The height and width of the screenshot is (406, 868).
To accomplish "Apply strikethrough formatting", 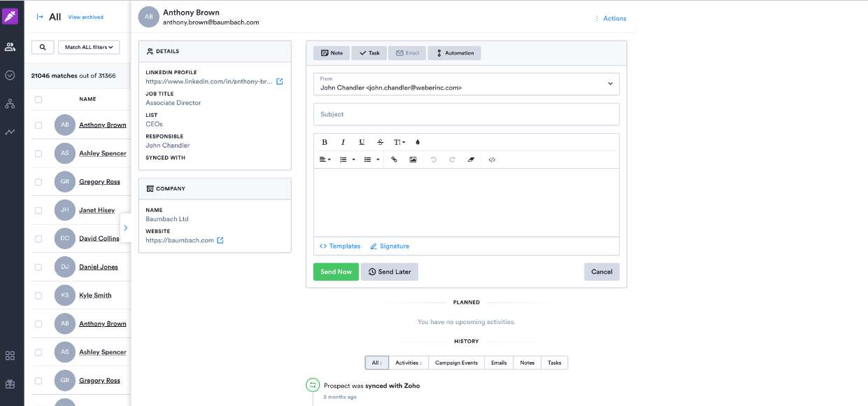I will click(x=380, y=141).
